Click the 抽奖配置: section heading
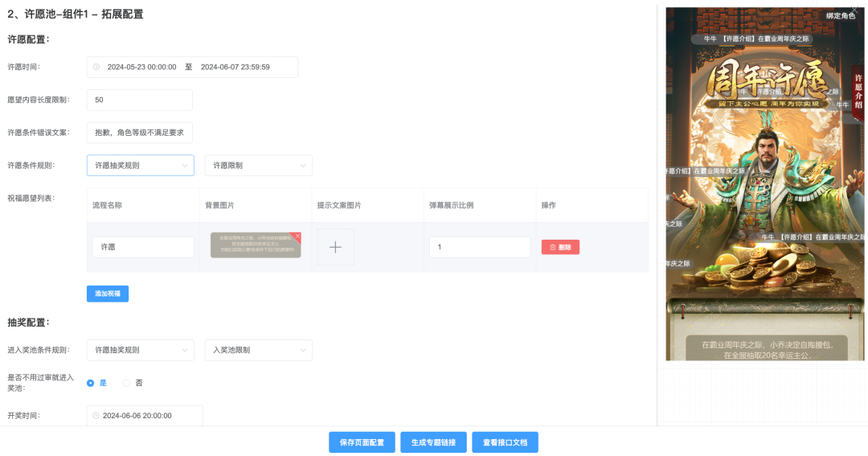Image resolution: width=868 pixels, height=456 pixels. (x=28, y=322)
